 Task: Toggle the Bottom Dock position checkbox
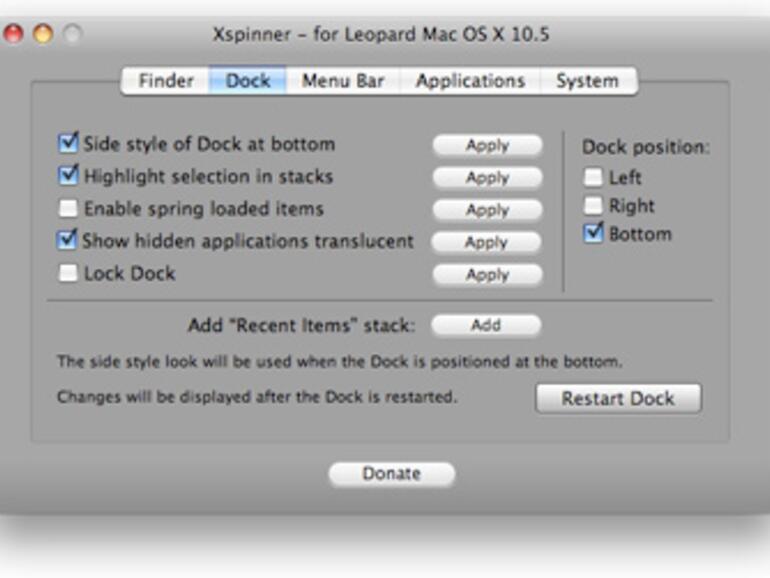tap(594, 234)
